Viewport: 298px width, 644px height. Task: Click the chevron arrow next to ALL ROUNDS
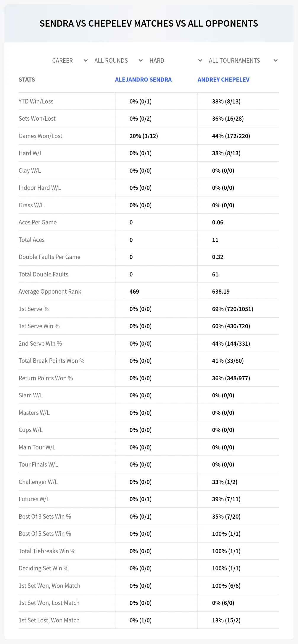[141, 61]
